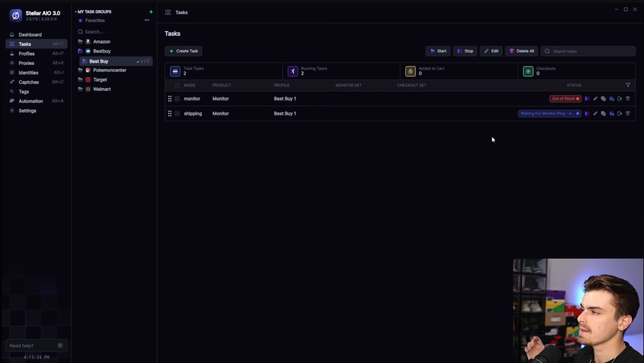Viewport: 644px width, 363px height.
Task: Open shipping task logs icon
Action: (611, 114)
